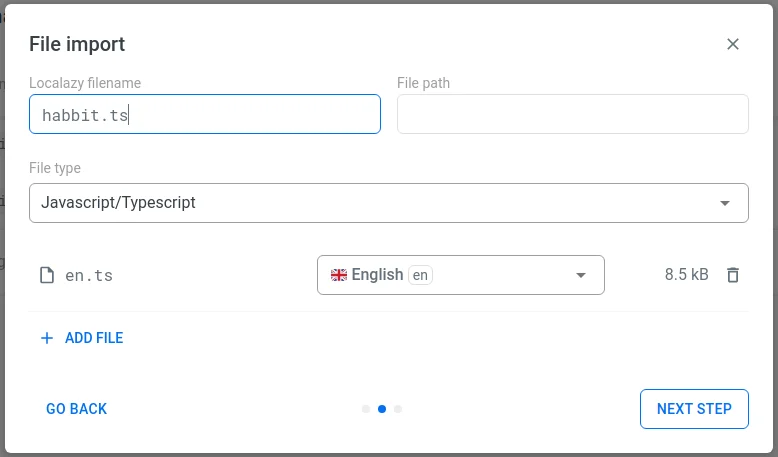Click the en.ts file name
This screenshot has height=457, width=778.
pyautogui.click(x=89, y=275)
